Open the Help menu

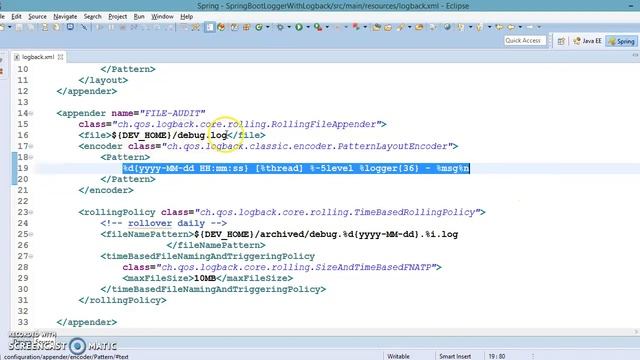pyautogui.click(x=187, y=16)
